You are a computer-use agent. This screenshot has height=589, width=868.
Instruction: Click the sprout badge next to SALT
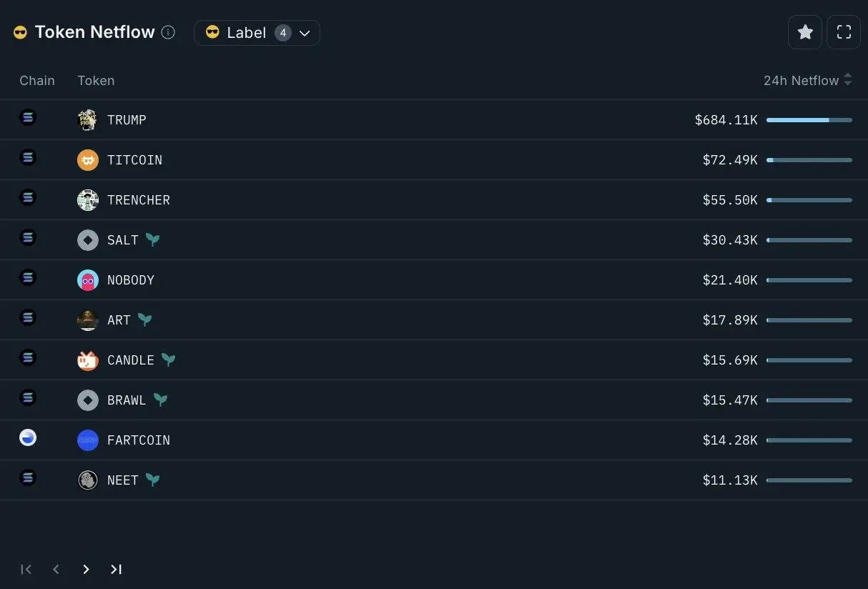pyautogui.click(x=152, y=240)
